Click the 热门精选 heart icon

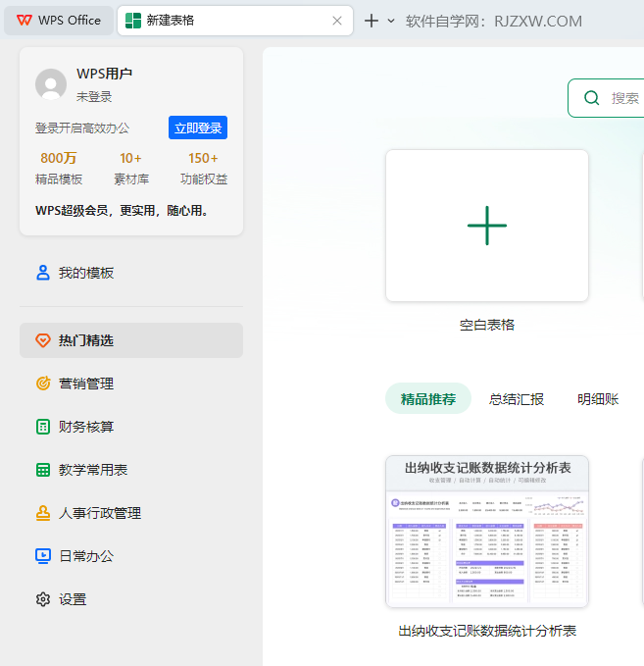[x=43, y=340]
